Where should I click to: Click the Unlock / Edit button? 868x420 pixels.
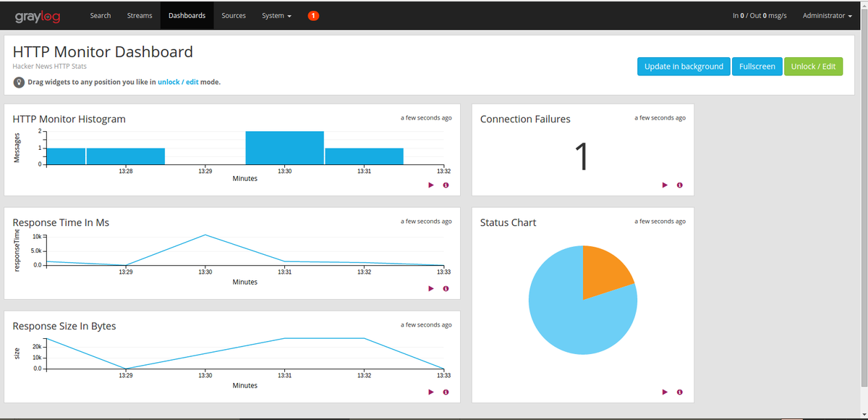pyautogui.click(x=813, y=66)
